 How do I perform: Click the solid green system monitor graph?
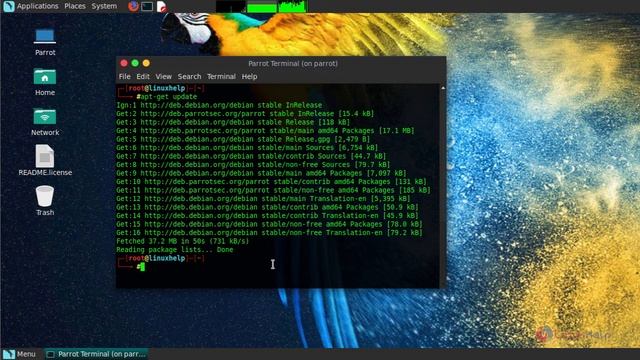tap(262, 7)
